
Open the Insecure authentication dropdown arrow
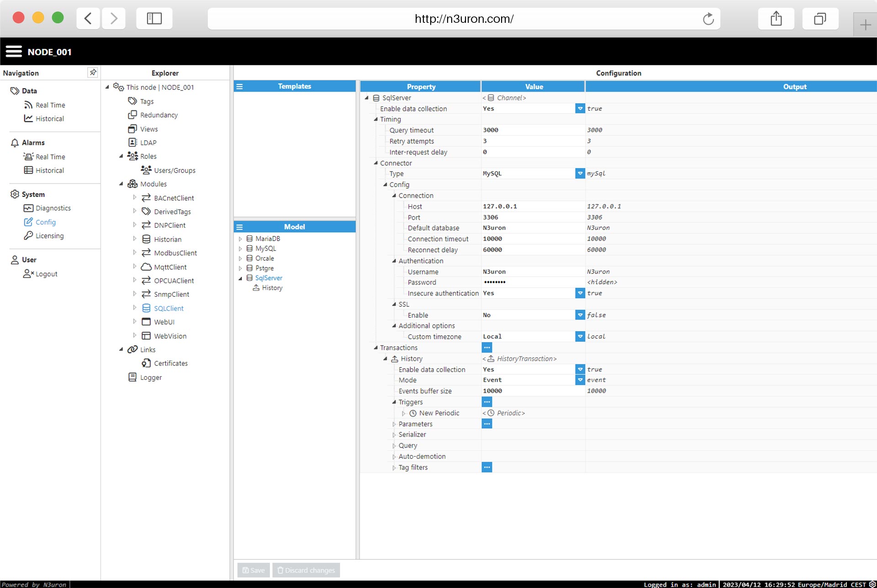tap(580, 293)
